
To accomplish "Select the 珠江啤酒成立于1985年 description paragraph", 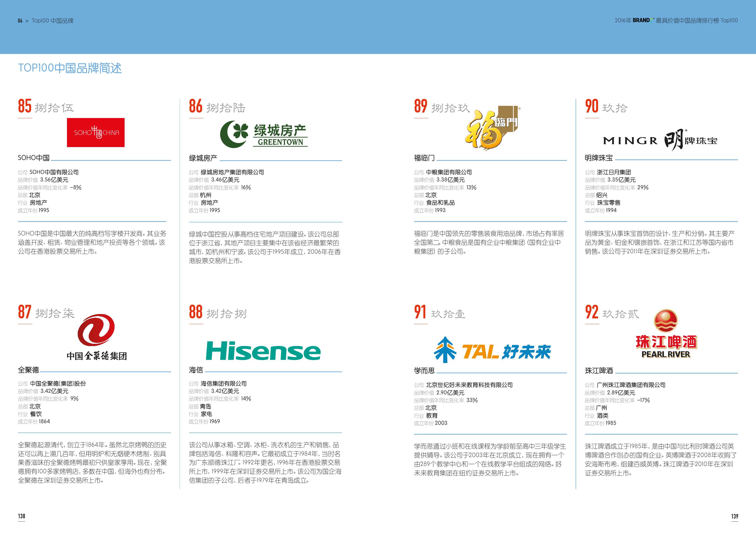I will 661,460.
